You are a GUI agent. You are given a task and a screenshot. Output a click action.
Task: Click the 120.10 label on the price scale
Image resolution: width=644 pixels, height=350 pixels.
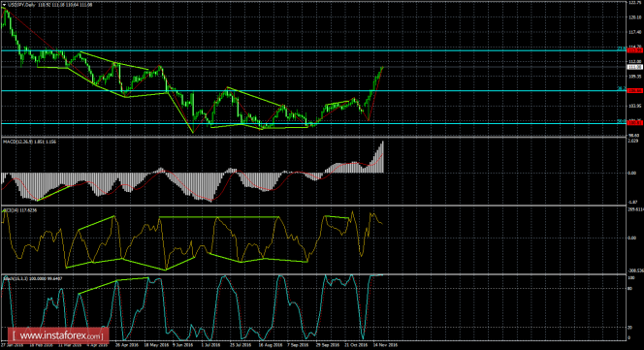(x=634, y=17)
